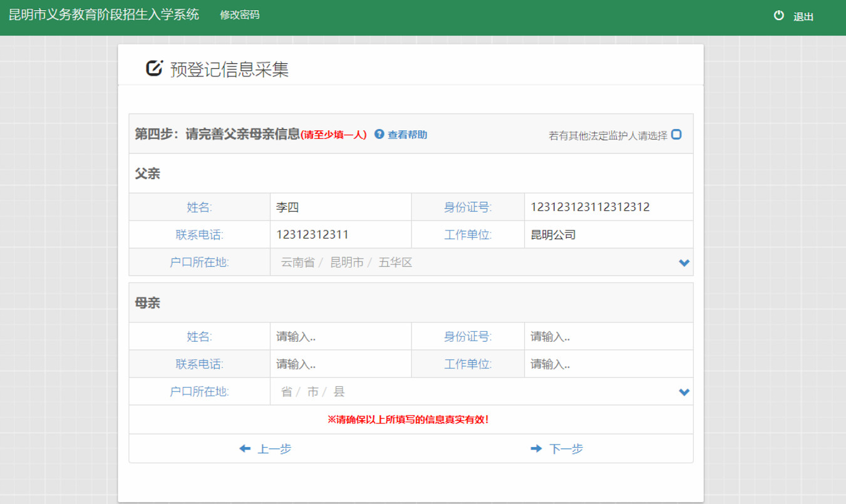Screen dimensions: 846x504
Task: Click the edit pencil icon beside 预登记信息采集
Action: pos(154,68)
